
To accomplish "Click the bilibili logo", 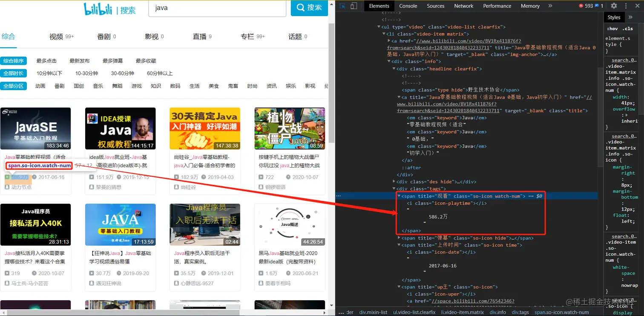I will 98,9.
